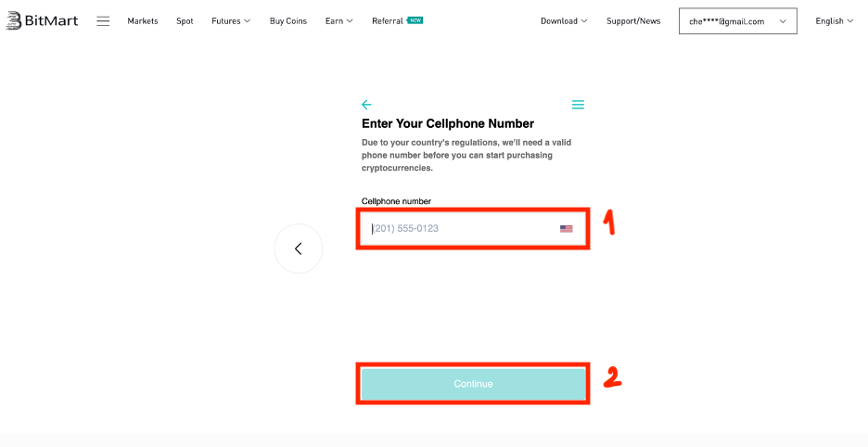Screen dimensions: 868x447
Task: Open the Download dropdown
Action: [x=564, y=21]
